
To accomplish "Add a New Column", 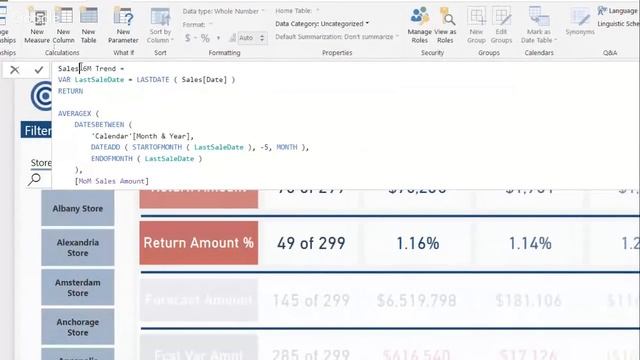I will pos(63,25).
